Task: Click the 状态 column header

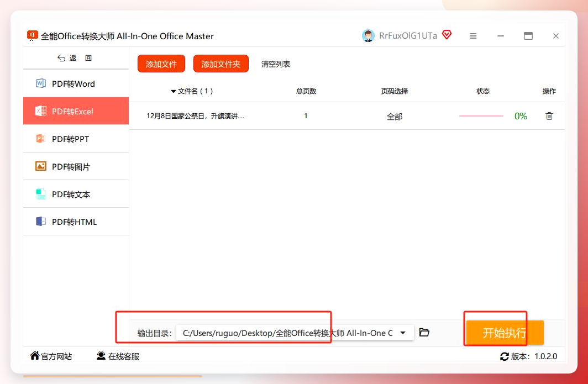Action: pos(483,91)
